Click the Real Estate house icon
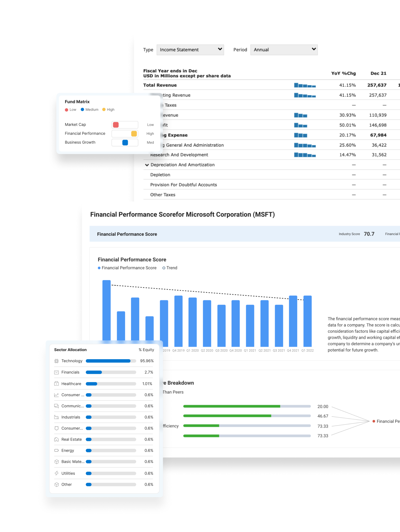Viewport: 400px width, 532px height. click(x=56, y=439)
